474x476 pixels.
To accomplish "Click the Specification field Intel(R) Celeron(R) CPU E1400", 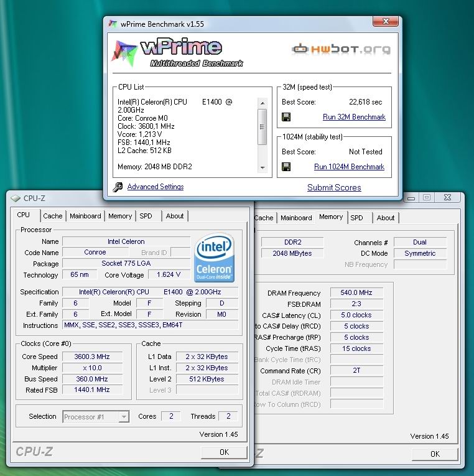I will [150, 292].
